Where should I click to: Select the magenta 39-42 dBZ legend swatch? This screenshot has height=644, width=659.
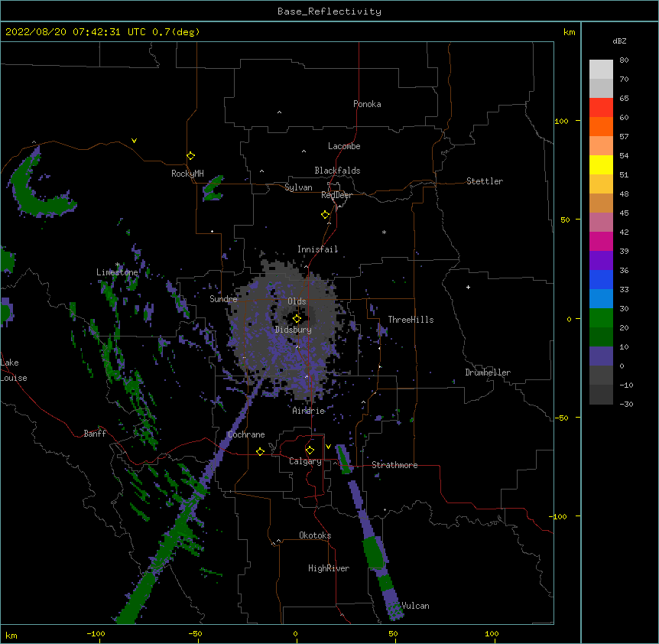(x=601, y=241)
